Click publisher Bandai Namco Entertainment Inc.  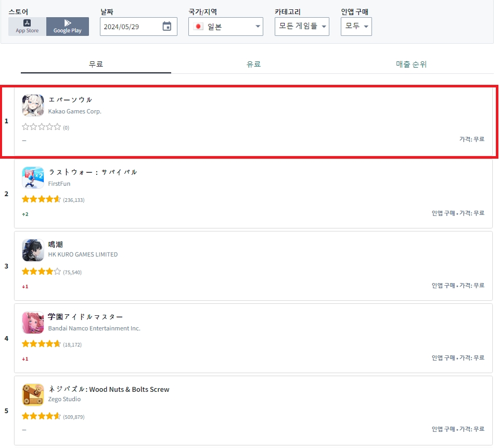coord(94,328)
